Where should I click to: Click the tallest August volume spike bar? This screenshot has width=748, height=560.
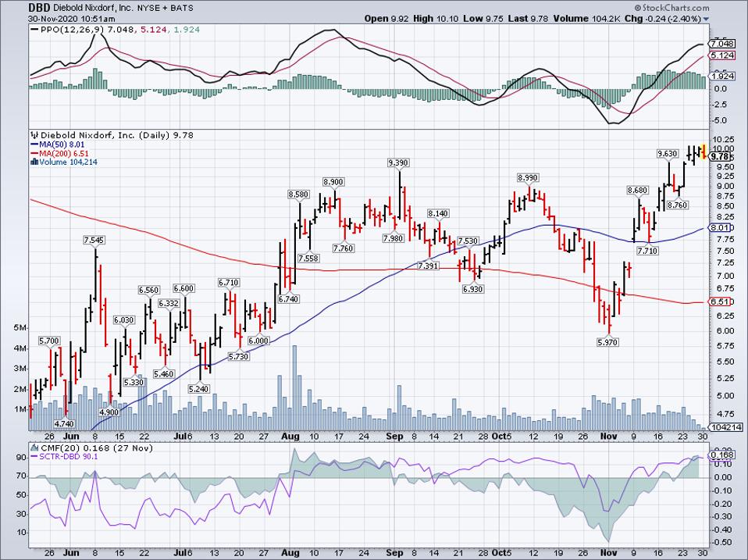(x=294, y=388)
